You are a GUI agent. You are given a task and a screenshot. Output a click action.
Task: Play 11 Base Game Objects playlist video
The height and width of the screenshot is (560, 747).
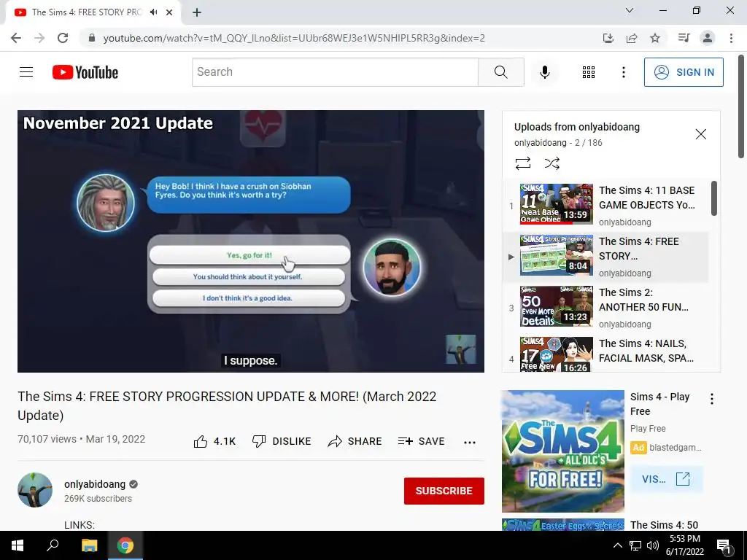click(x=605, y=205)
